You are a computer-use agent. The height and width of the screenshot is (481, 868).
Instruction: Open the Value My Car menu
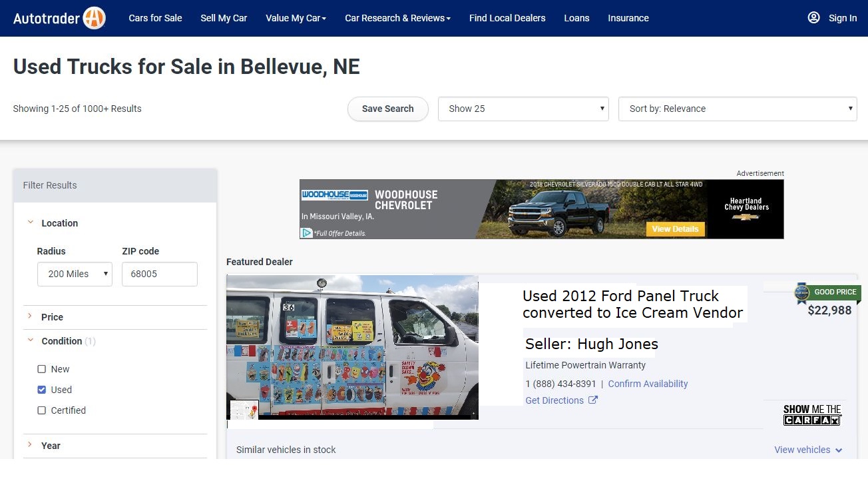pyautogui.click(x=296, y=18)
